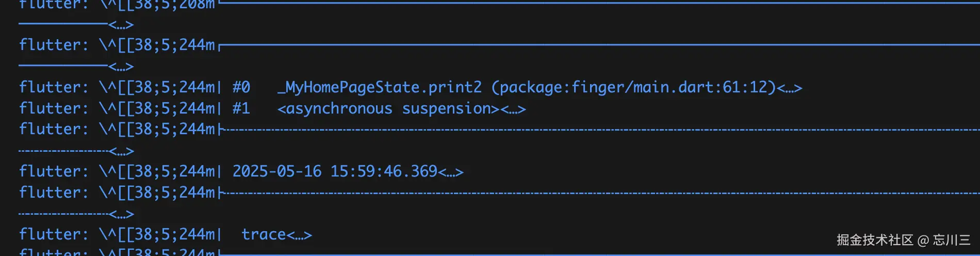Expand ellipsis below the 208m separator line
The image size is (980, 256).
(121, 25)
